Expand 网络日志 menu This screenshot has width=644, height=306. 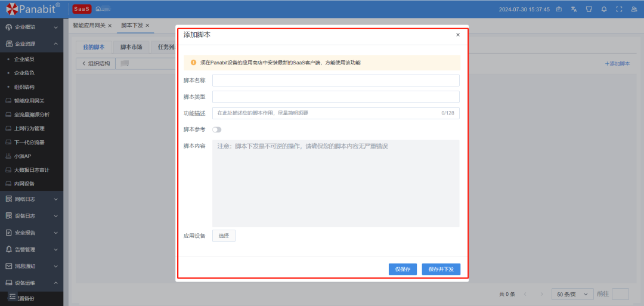click(32, 199)
